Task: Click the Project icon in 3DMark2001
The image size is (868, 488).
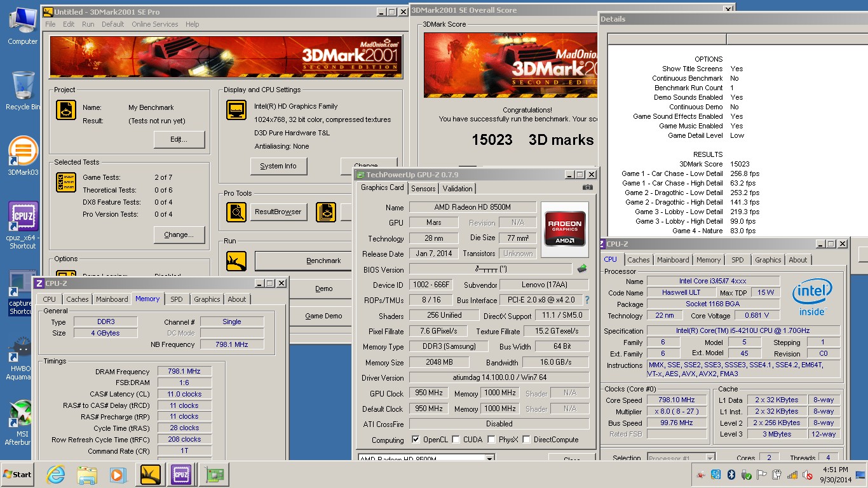Action: (66, 110)
